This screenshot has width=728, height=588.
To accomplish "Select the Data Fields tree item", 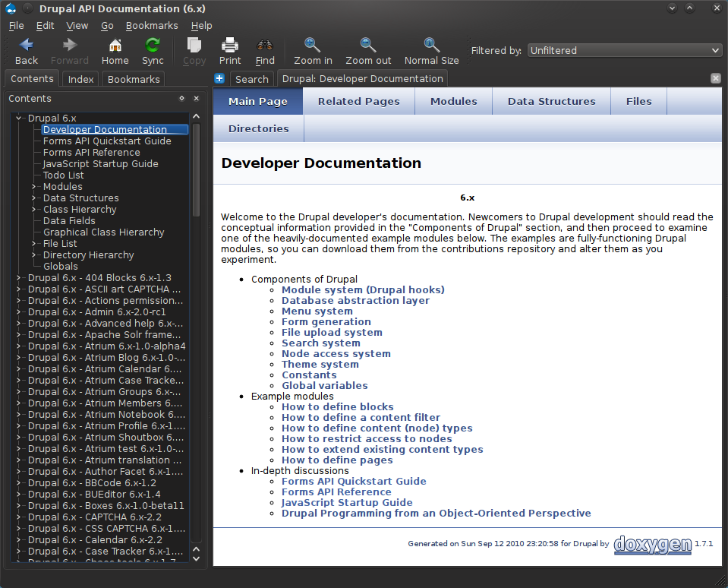I will click(69, 220).
